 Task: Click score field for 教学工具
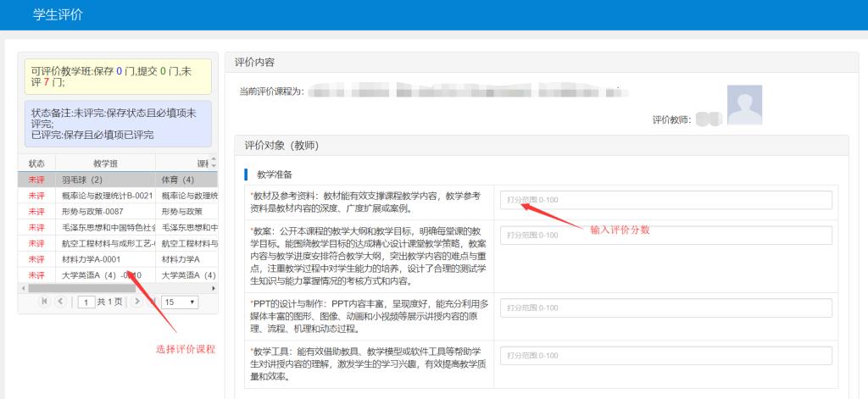coord(665,356)
